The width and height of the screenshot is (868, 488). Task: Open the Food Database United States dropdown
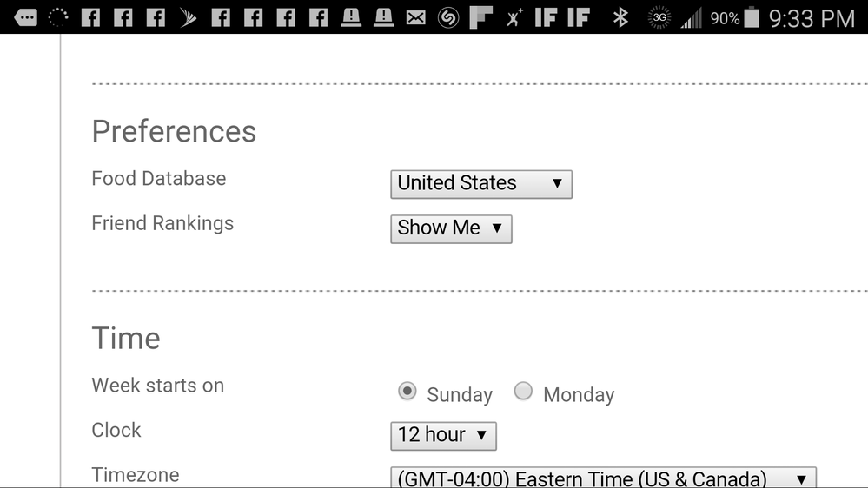(x=481, y=184)
